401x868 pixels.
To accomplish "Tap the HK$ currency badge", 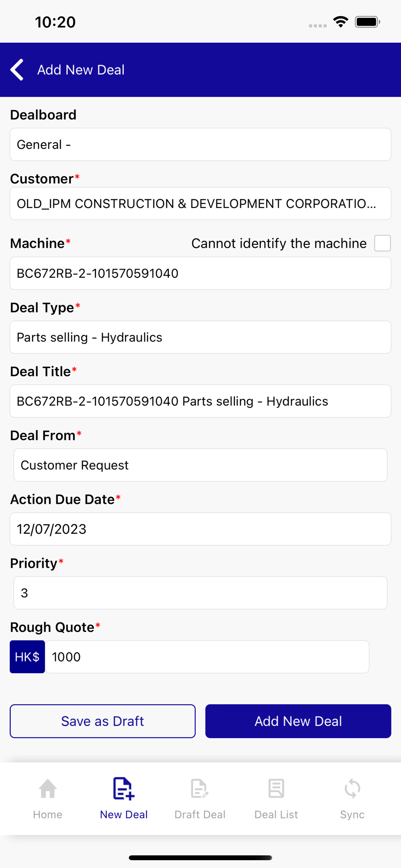I will [27, 657].
